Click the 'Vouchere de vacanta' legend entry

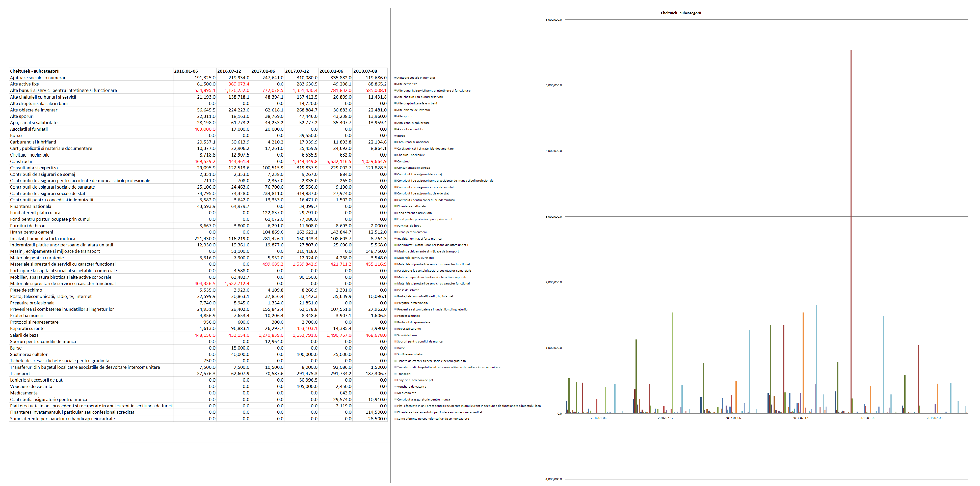coord(411,386)
